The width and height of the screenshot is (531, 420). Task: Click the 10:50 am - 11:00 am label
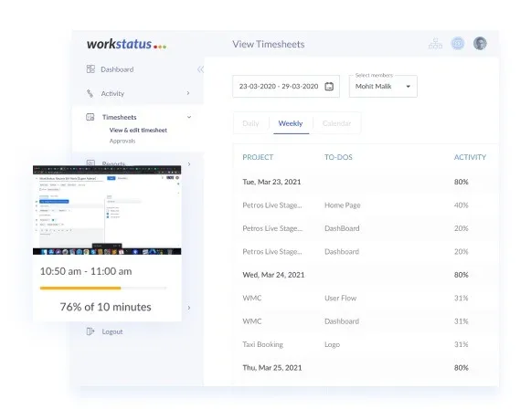pos(86,271)
